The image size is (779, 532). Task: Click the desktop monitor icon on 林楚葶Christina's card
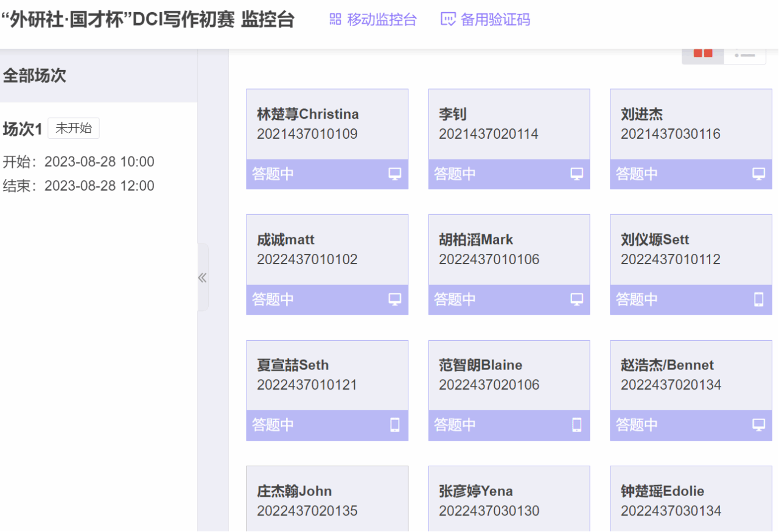click(x=395, y=174)
